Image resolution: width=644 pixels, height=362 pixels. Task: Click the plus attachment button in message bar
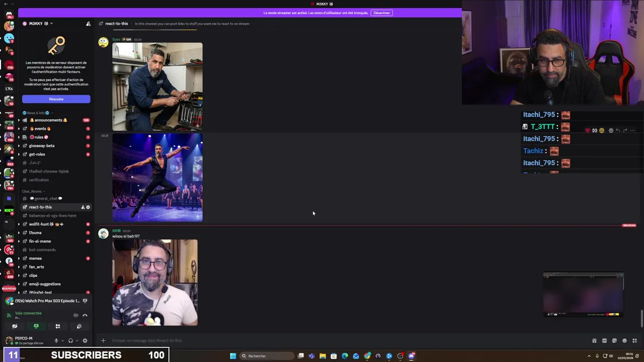click(103, 340)
